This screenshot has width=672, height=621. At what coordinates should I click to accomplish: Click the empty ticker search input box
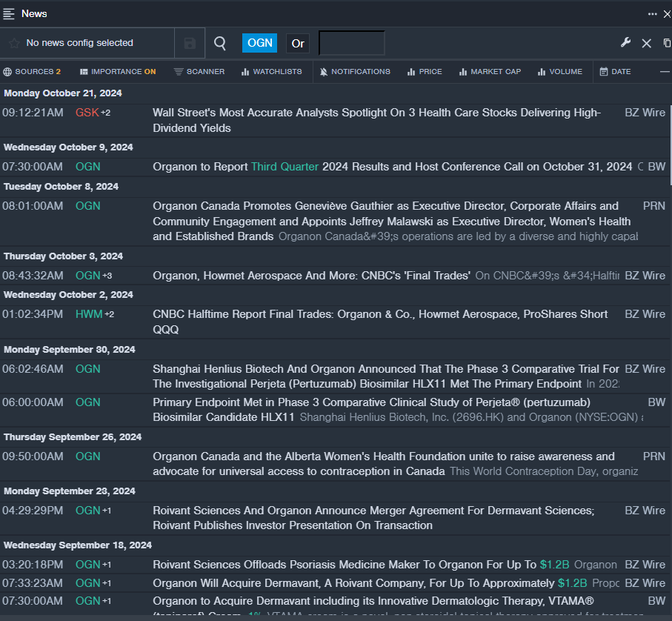(352, 43)
